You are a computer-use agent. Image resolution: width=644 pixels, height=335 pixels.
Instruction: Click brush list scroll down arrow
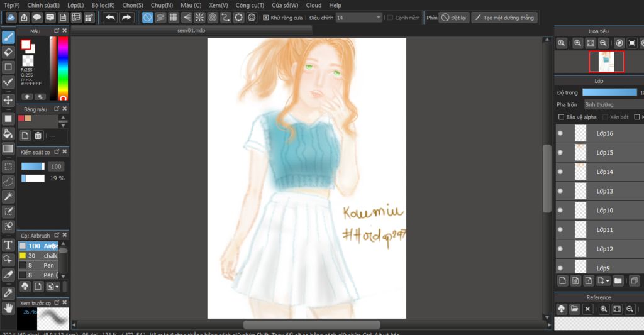pos(64,277)
